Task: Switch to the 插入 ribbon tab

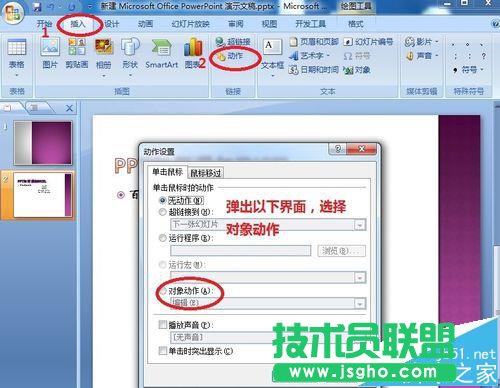Action: click(x=78, y=24)
